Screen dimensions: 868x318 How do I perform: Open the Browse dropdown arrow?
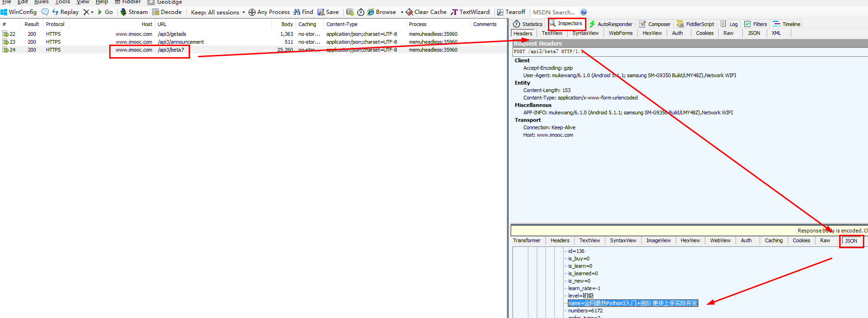click(402, 12)
